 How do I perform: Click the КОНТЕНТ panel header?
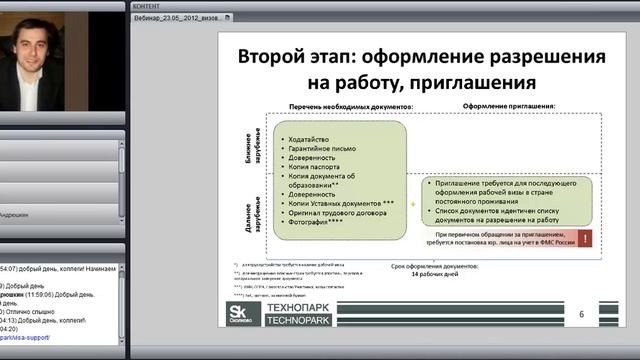[385, 6]
